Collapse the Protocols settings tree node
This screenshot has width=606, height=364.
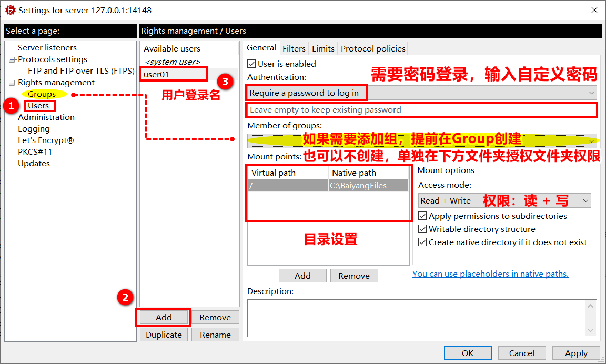12,59
